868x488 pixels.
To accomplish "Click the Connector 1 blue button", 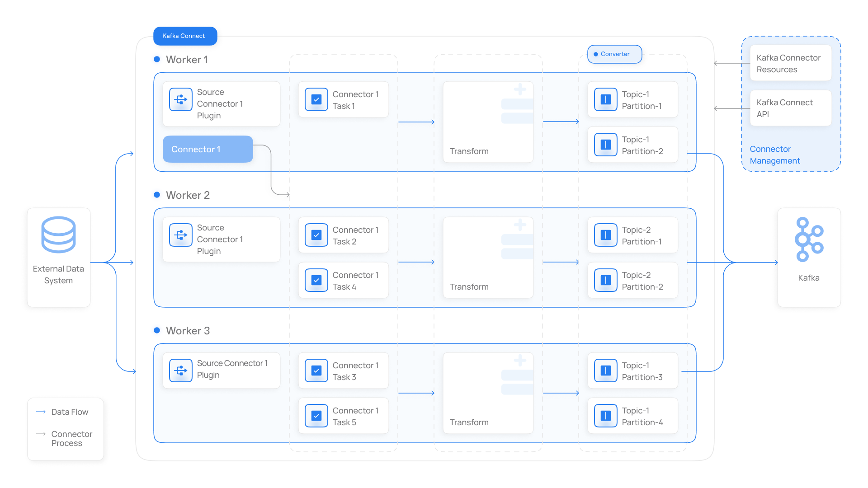I will (208, 149).
